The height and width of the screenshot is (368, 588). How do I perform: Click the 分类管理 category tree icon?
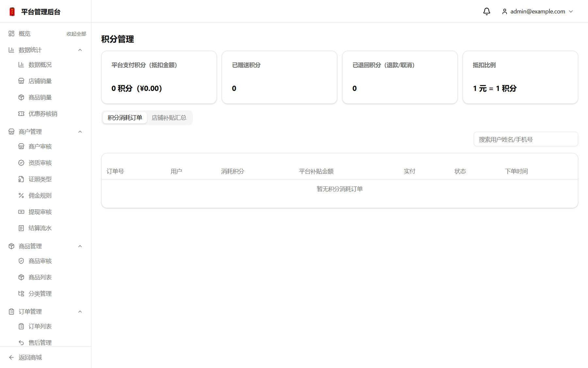click(21, 294)
